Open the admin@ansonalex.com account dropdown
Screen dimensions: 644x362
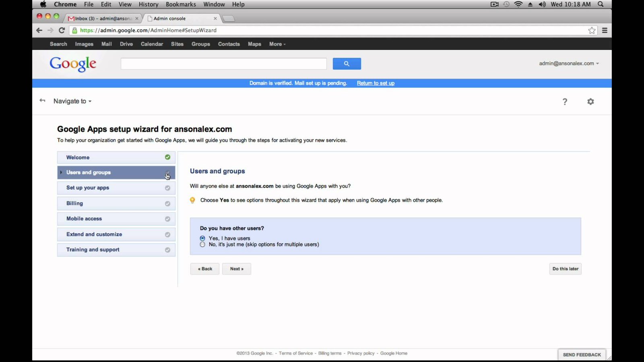(568, 63)
